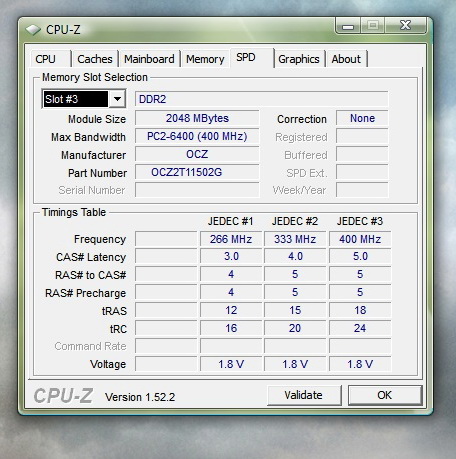
Task: Expand the Slot #3 dropdown arrow
Action: click(117, 99)
